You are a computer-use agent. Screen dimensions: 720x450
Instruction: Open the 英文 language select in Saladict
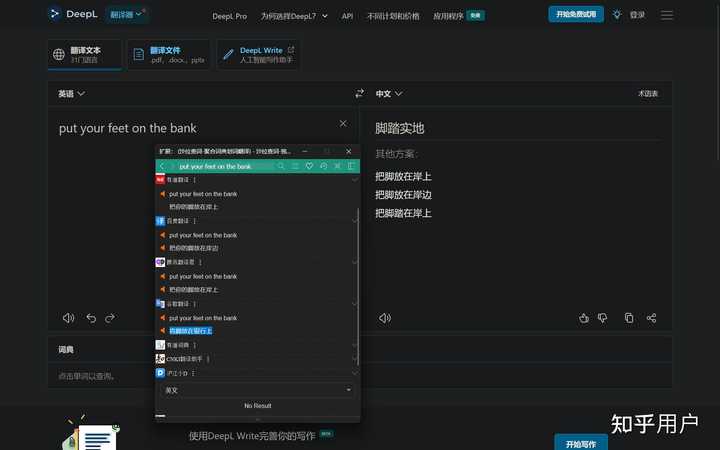tap(258, 390)
